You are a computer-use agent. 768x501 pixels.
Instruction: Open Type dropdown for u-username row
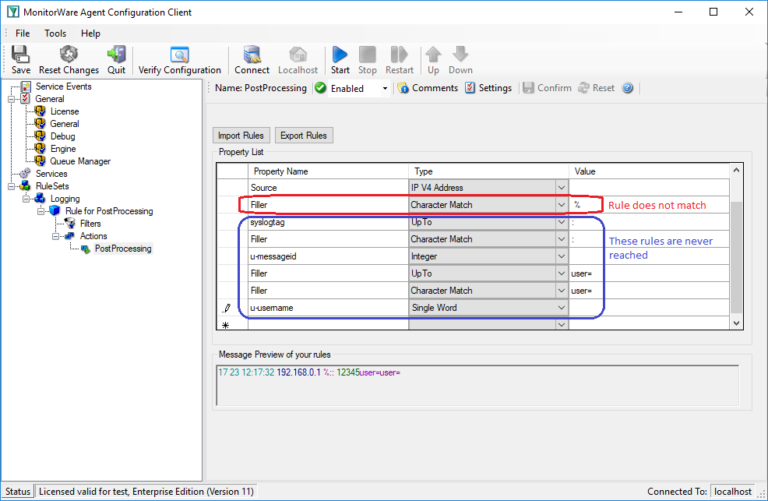pos(560,308)
